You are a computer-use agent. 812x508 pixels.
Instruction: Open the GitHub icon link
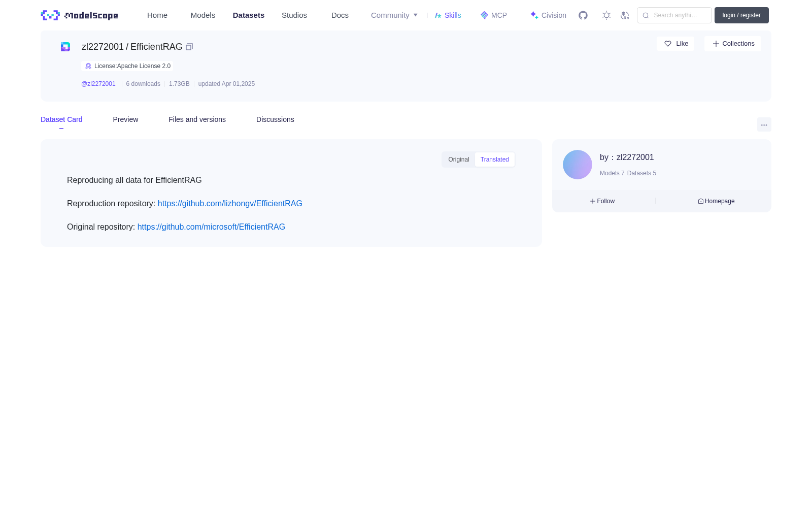point(583,15)
